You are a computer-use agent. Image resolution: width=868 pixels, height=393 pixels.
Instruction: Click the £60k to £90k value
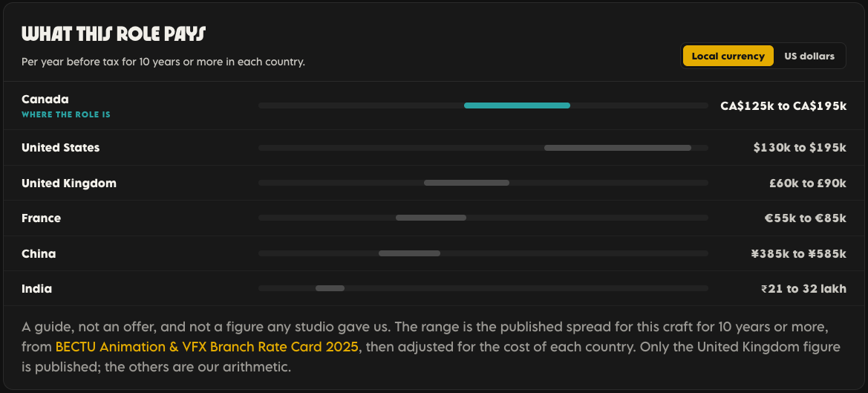808,183
